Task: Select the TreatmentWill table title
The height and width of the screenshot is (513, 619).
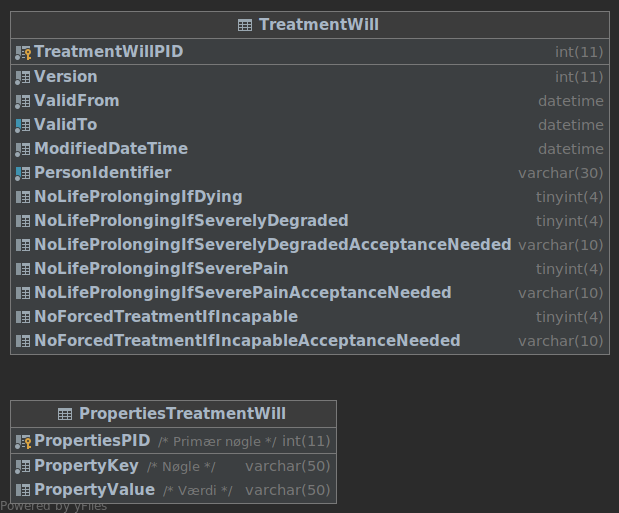Action: coord(318,25)
